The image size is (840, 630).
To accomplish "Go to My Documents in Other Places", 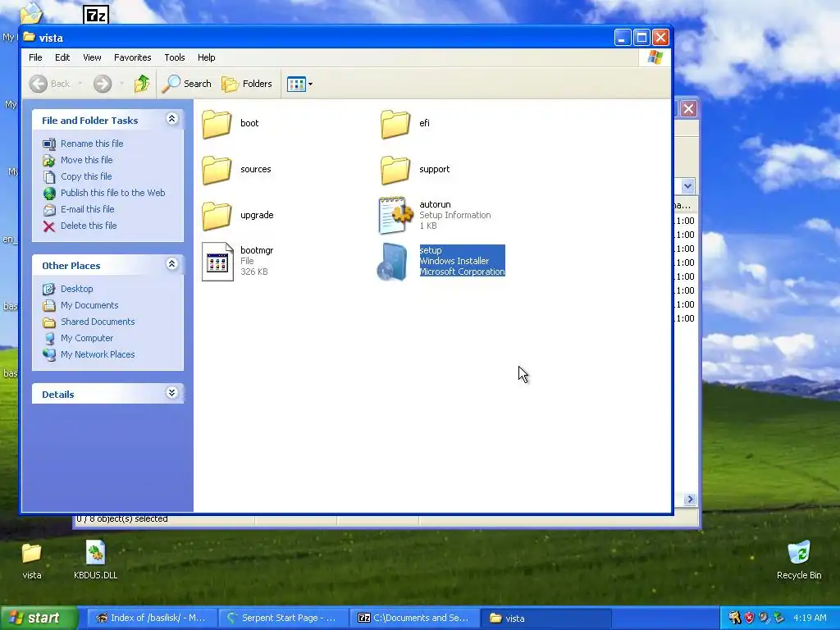I will point(89,305).
